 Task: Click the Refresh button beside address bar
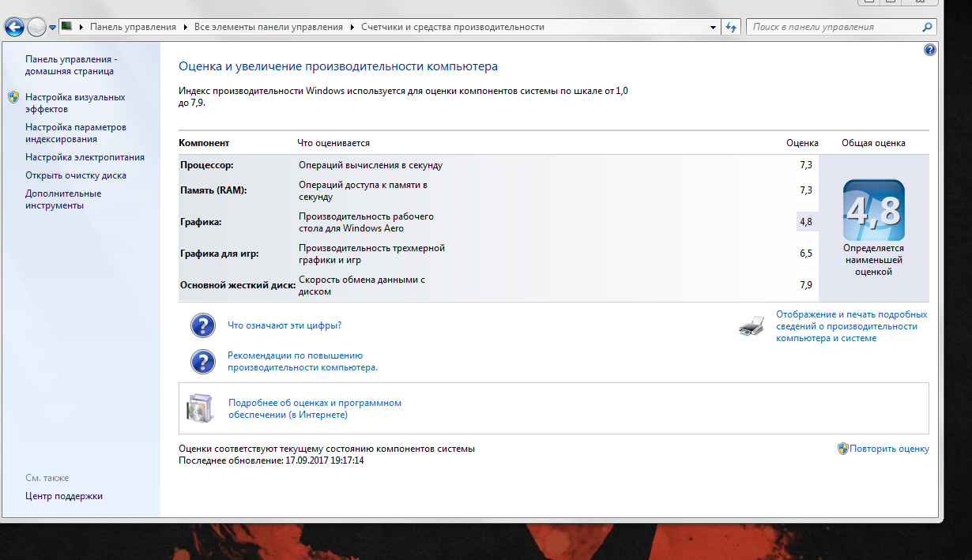[731, 27]
